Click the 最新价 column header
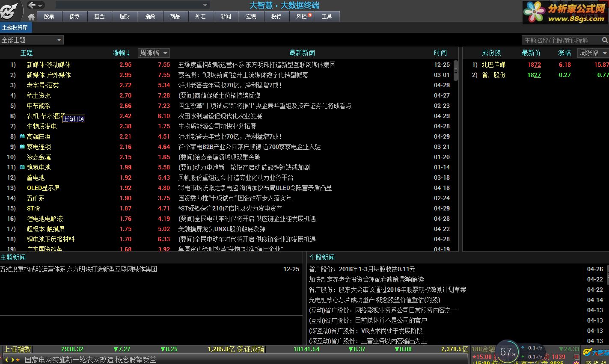Screen dimensions: 609x364 pyautogui.click(x=531, y=53)
